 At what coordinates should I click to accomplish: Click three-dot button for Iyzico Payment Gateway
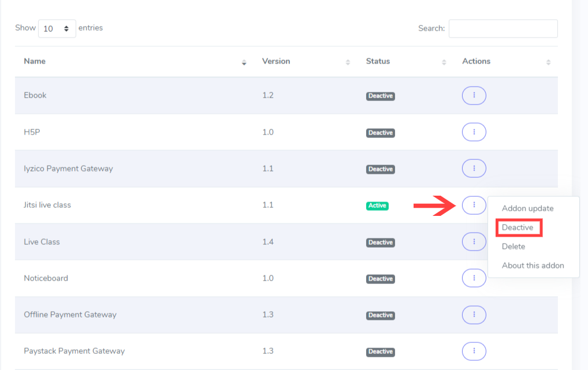(x=474, y=169)
